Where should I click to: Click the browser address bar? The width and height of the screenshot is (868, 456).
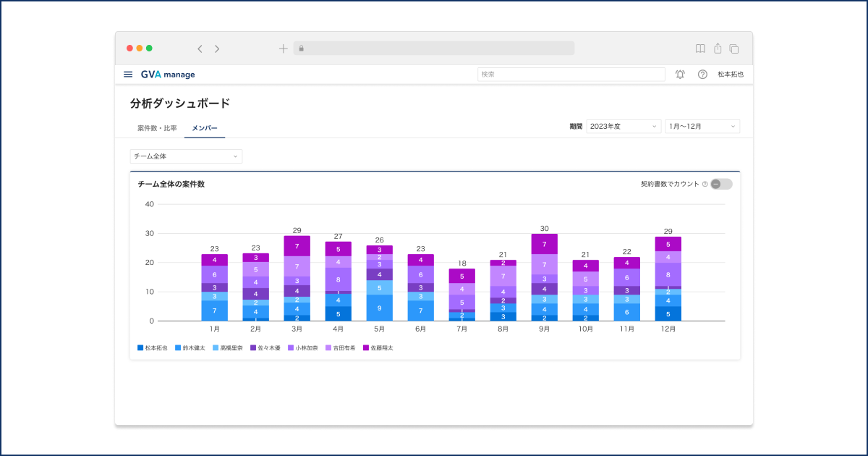point(434,48)
